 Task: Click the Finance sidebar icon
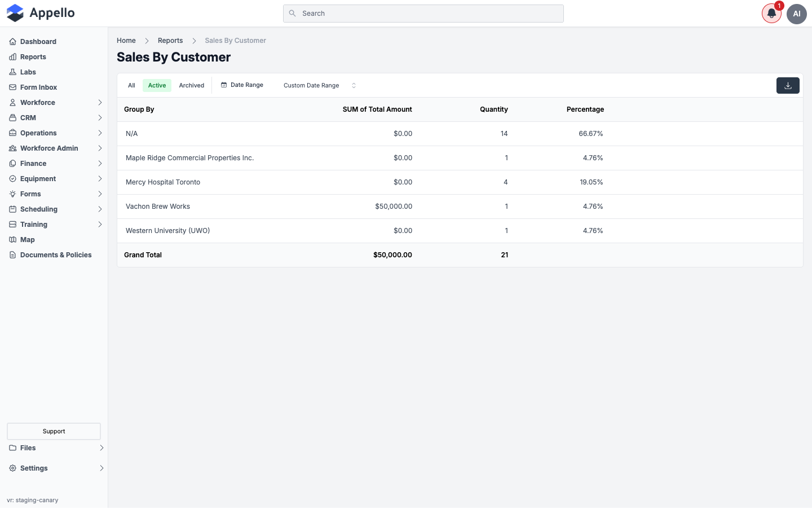[12, 164]
